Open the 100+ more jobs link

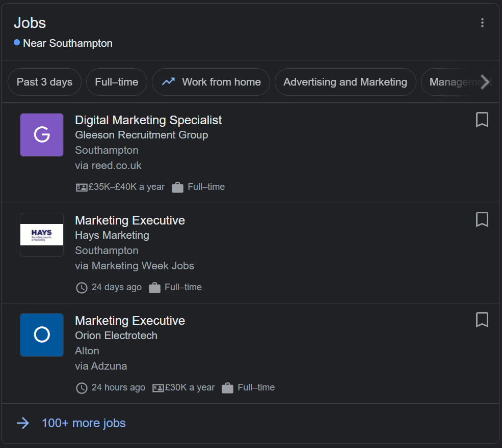pos(83,423)
